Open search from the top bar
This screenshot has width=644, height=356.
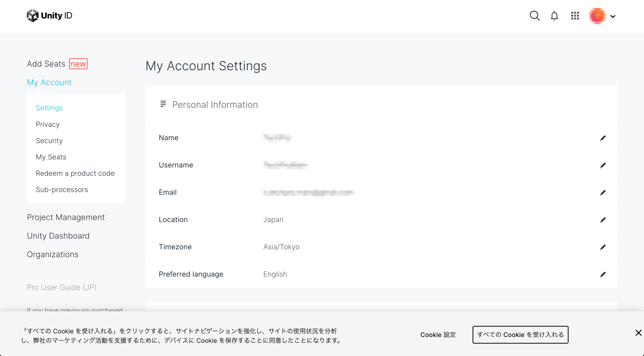coord(535,15)
